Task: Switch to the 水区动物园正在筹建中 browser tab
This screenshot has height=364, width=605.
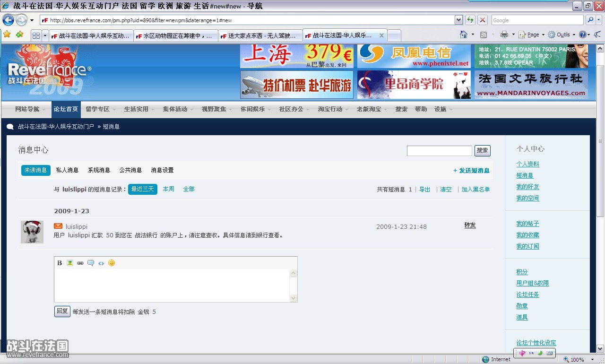Action: (x=175, y=36)
